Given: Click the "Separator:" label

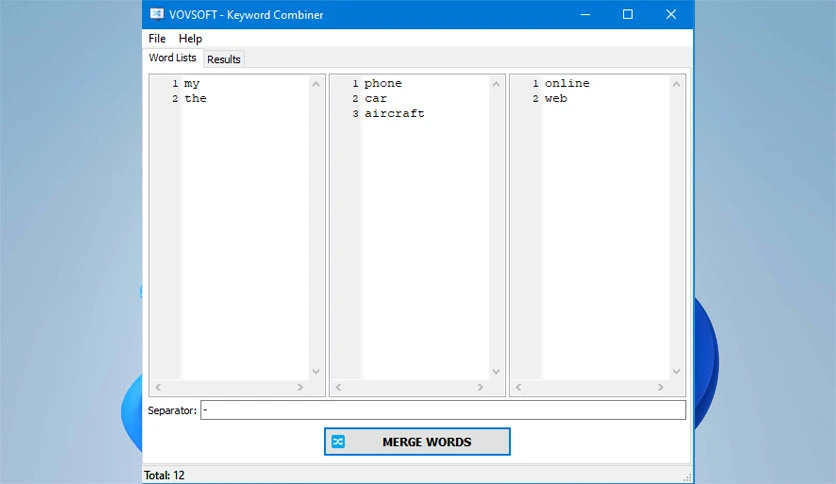Looking at the screenshot, I should pyautogui.click(x=172, y=410).
